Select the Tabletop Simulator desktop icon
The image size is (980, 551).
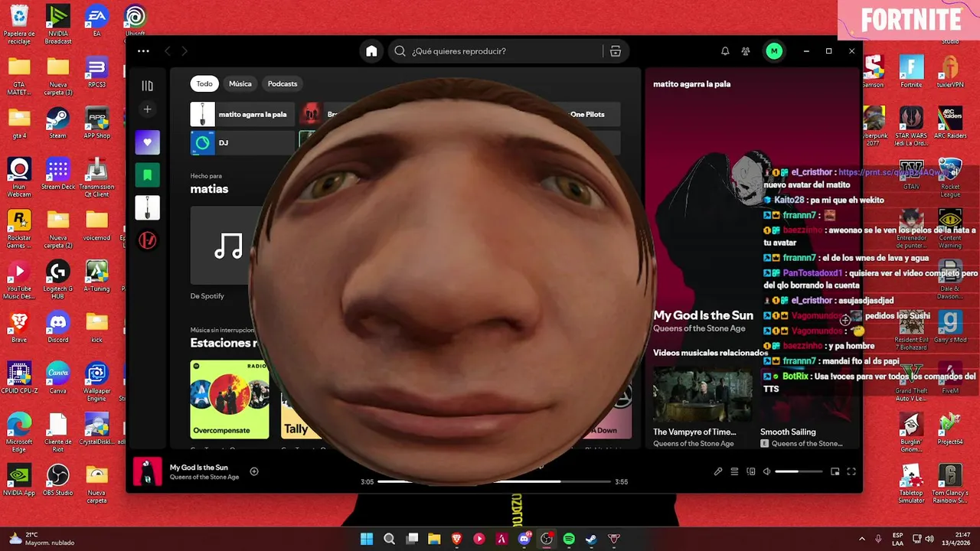click(911, 483)
